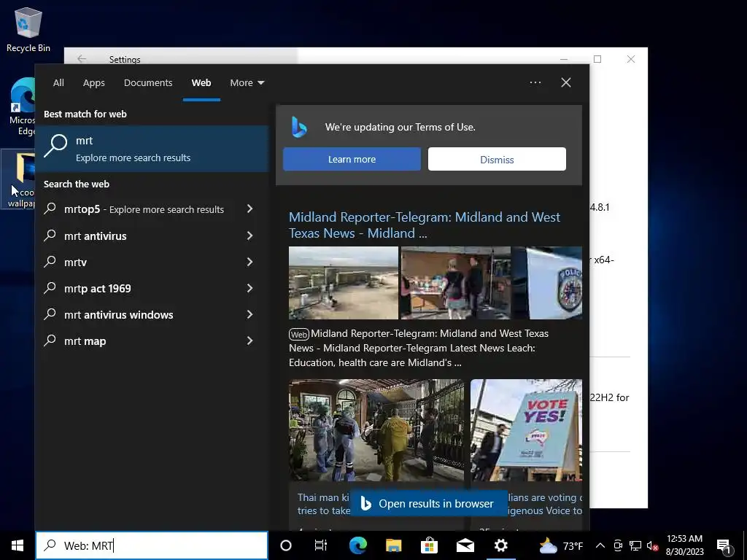Show hidden system tray icons

point(600,545)
